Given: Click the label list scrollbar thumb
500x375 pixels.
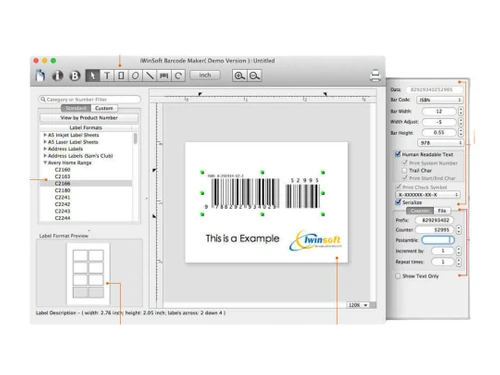Looking at the screenshot, I should [135, 138].
